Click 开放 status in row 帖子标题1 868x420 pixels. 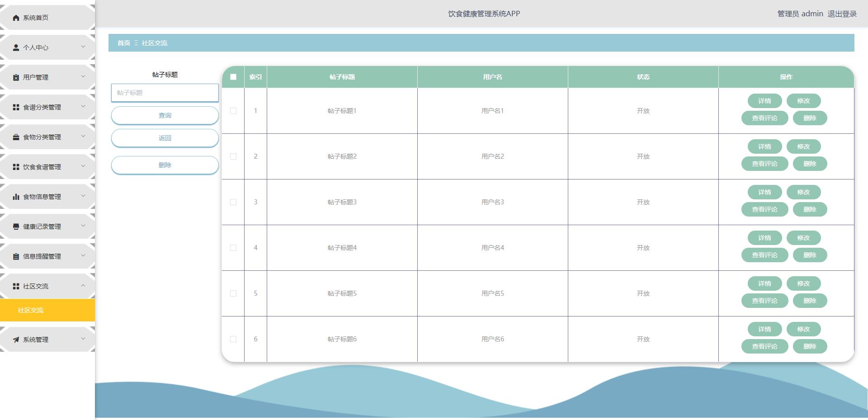[x=643, y=111]
